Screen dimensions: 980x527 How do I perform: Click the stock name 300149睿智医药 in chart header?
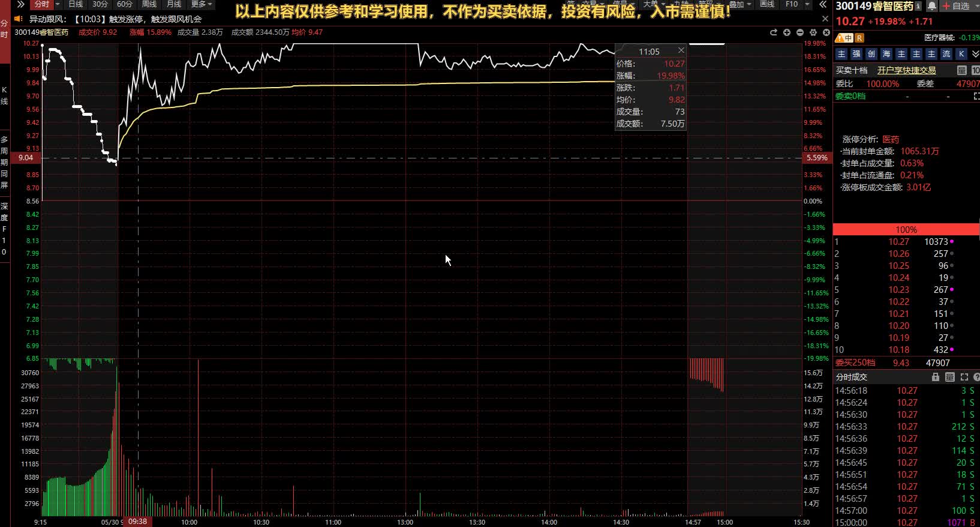(41, 32)
